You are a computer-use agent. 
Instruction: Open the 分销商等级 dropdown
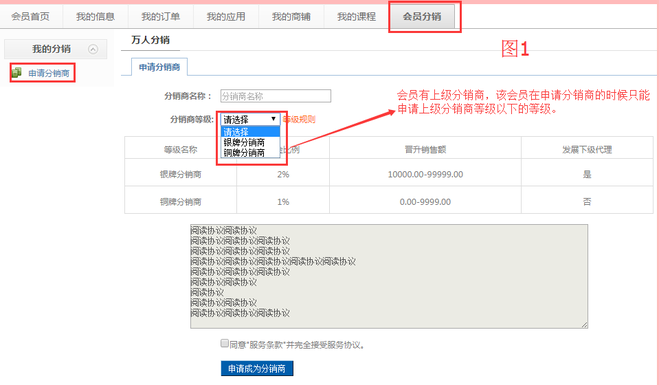(x=250, y=119)
